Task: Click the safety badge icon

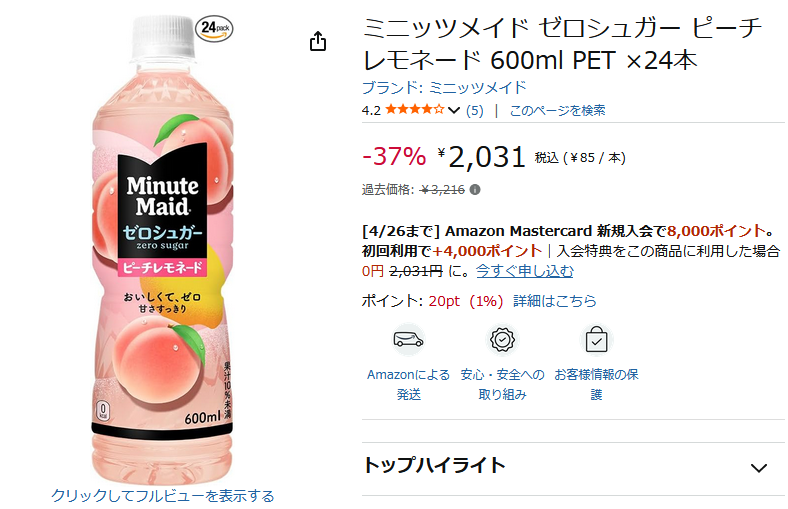Action: tap(502, 340)
